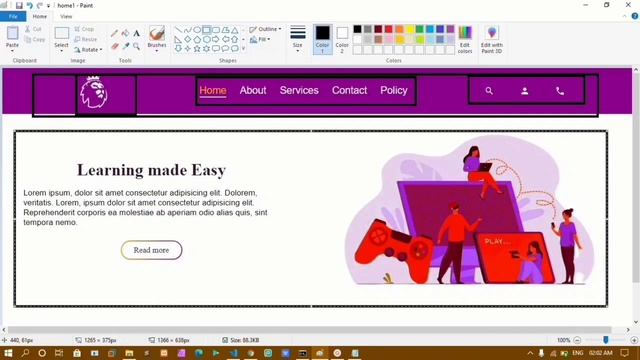The width and height of the screenshot is (640, 360).
Task: Open the Windows Start menu
Action: pyautogui.click(x=8, y=353)
